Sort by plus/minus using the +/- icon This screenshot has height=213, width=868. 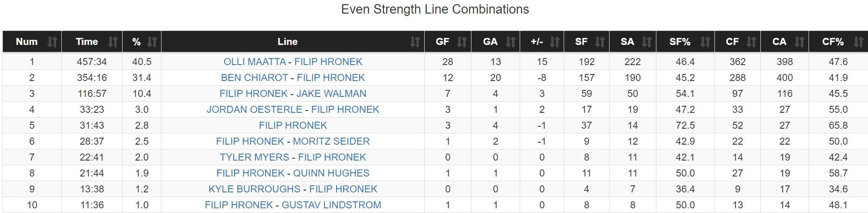pos(554,42)
